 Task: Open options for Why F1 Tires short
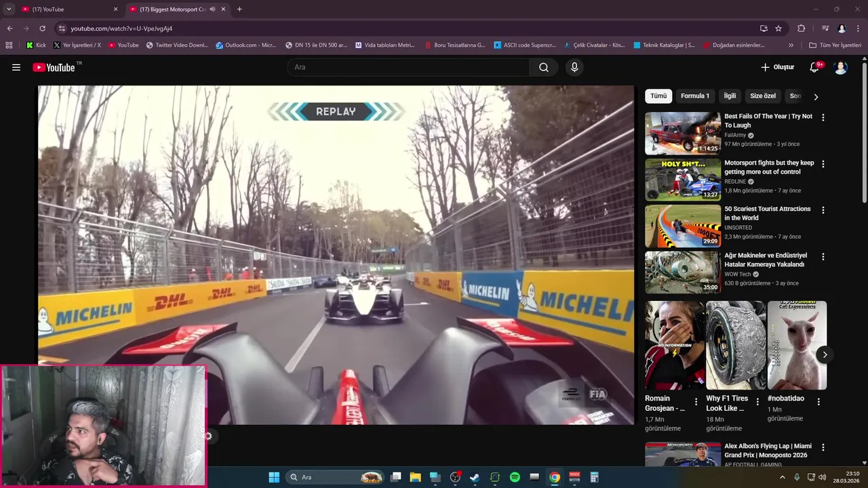click(x=757, y=402)
